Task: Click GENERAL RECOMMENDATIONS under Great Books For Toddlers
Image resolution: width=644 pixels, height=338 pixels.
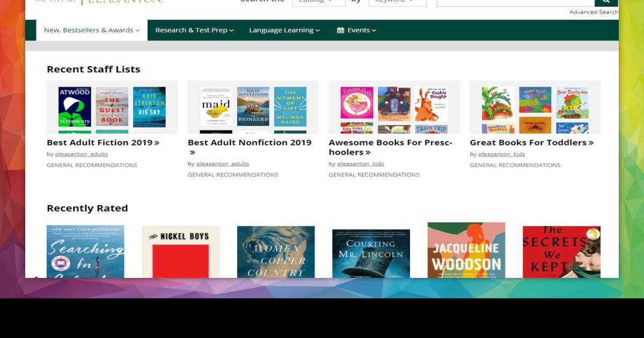Action: (x=515, y=165)
